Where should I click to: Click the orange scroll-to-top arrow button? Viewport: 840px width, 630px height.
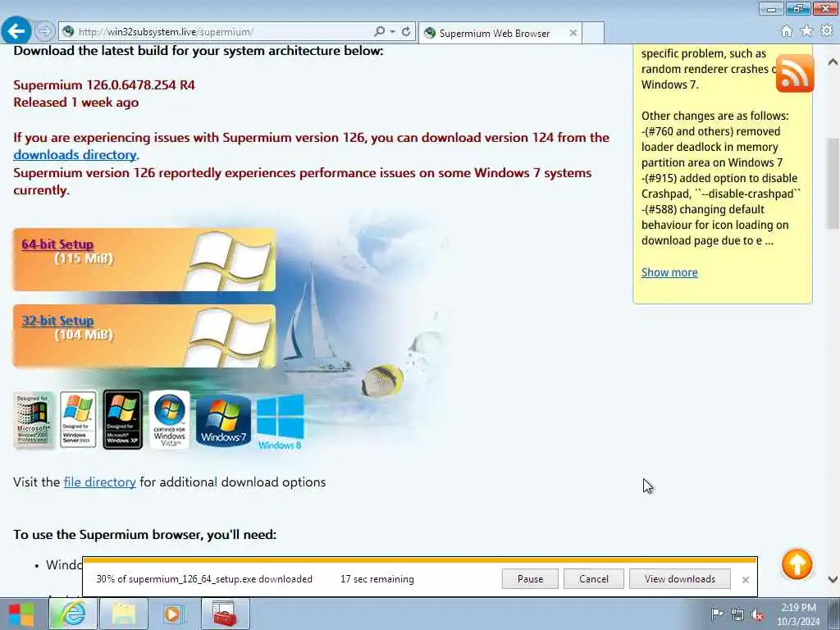click(797, 564)
